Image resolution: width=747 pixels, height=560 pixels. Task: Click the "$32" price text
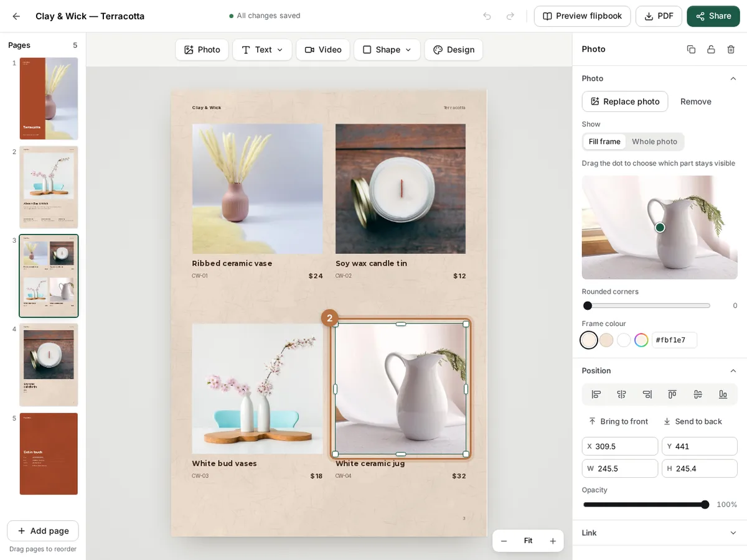coord(459,476)
